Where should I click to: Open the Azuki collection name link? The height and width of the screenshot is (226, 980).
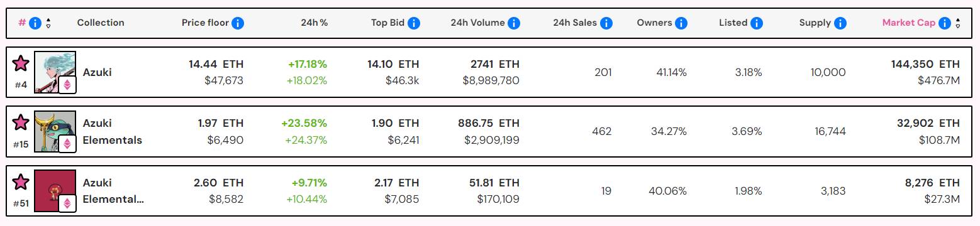point(97,72)
